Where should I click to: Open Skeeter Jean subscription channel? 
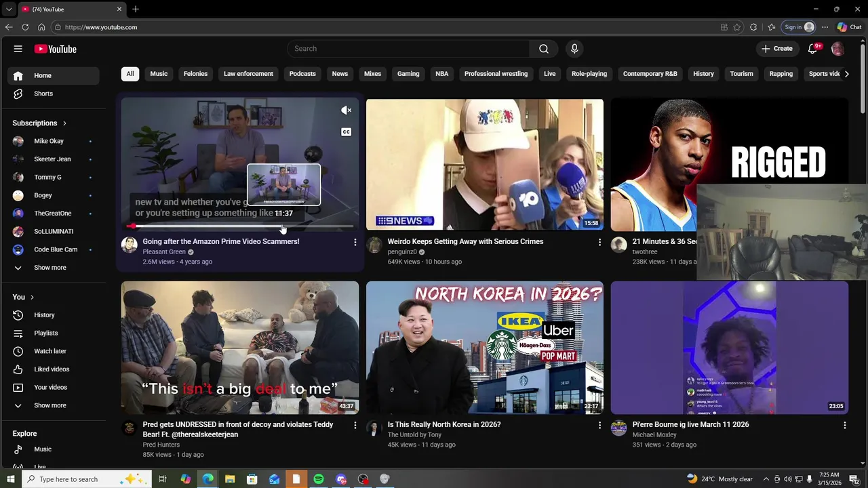pyautogui.click(x=54, y=159)
